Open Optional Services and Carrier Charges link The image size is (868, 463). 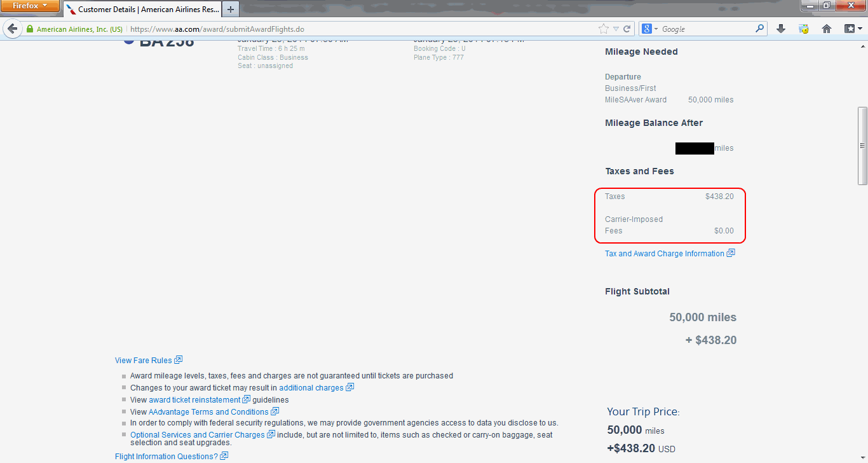[198, 435]
